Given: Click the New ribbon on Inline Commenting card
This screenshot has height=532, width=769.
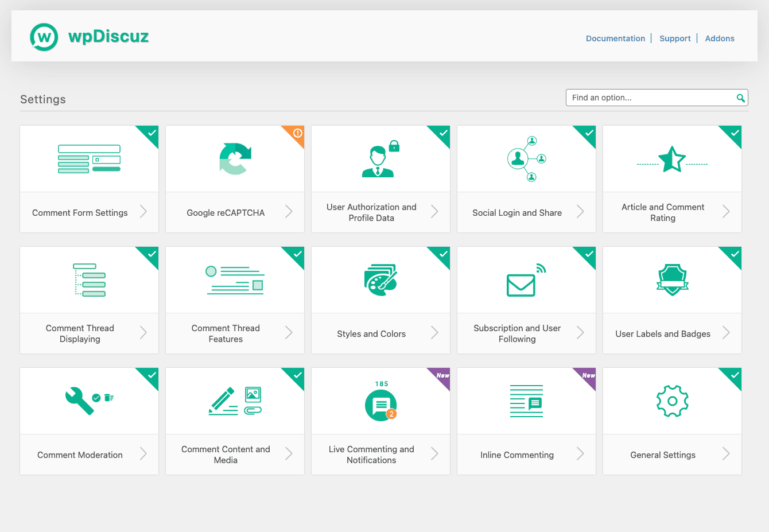Looking at the screenshot, I should (x=588, y=376).
